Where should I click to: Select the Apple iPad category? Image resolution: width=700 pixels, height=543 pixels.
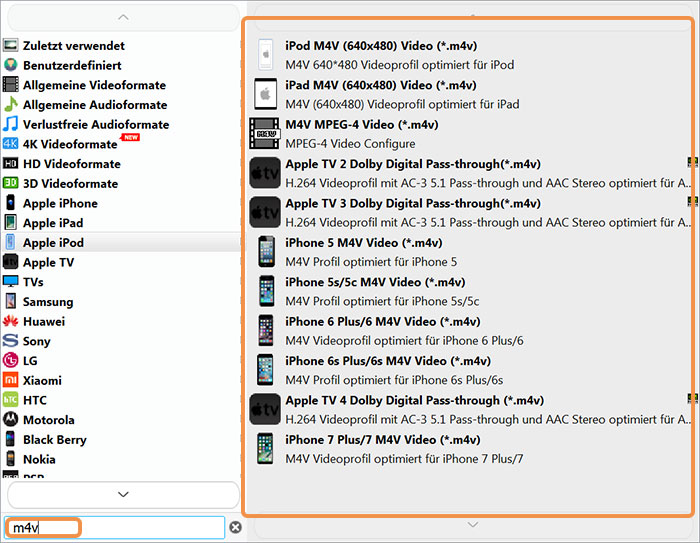point(53,222)
